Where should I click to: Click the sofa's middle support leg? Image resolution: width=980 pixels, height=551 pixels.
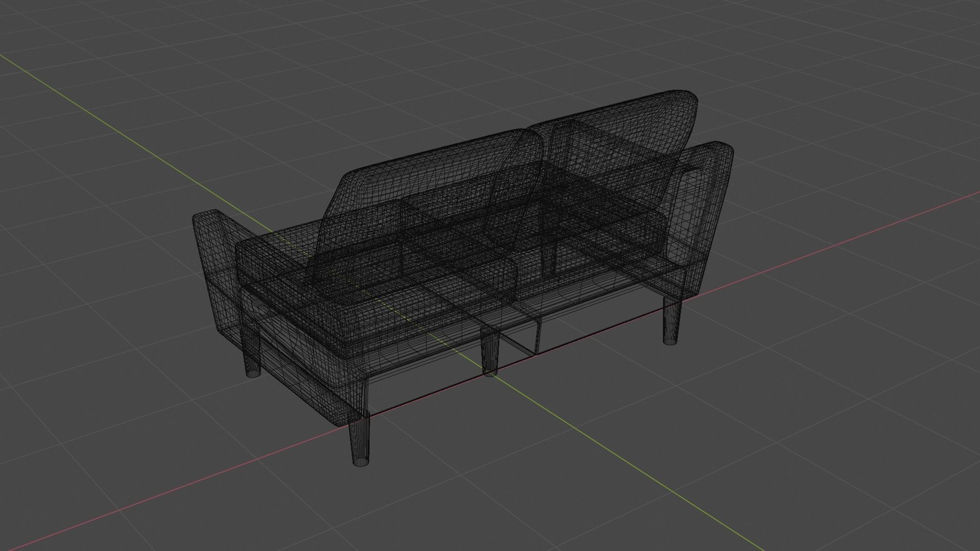click(x=489, y=353)
